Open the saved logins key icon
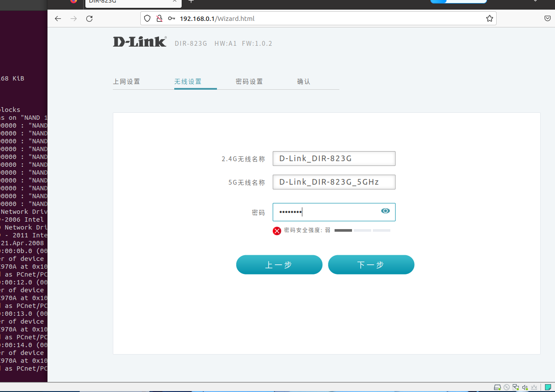Image resolution: width=555 pixels, height=392 pixels. tap(172, 19)
